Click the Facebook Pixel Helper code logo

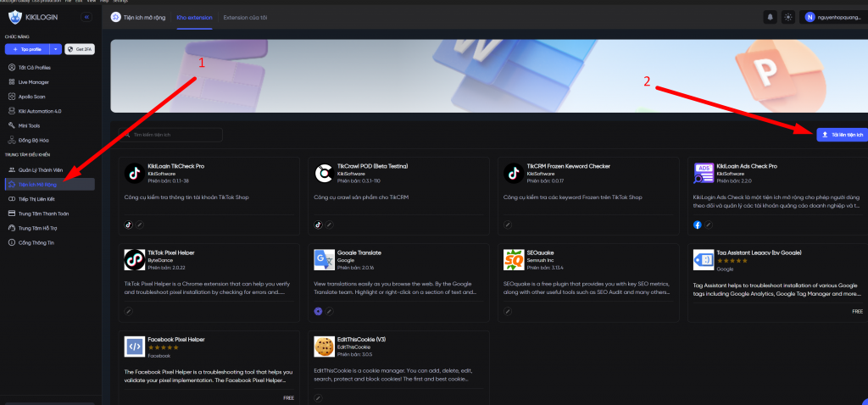click(135, 347)
